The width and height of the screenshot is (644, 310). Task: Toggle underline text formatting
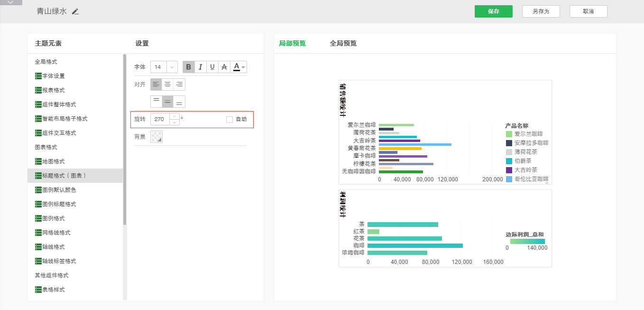212,67
